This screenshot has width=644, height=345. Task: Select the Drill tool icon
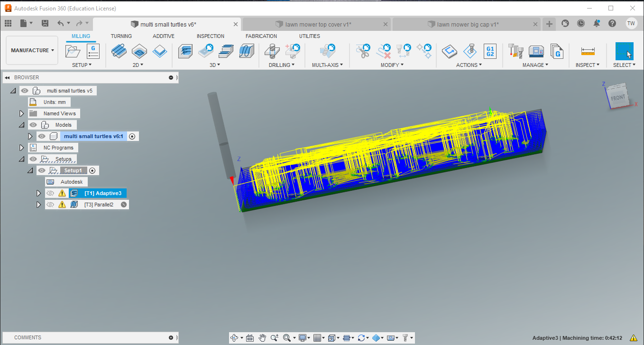[272, 51]
